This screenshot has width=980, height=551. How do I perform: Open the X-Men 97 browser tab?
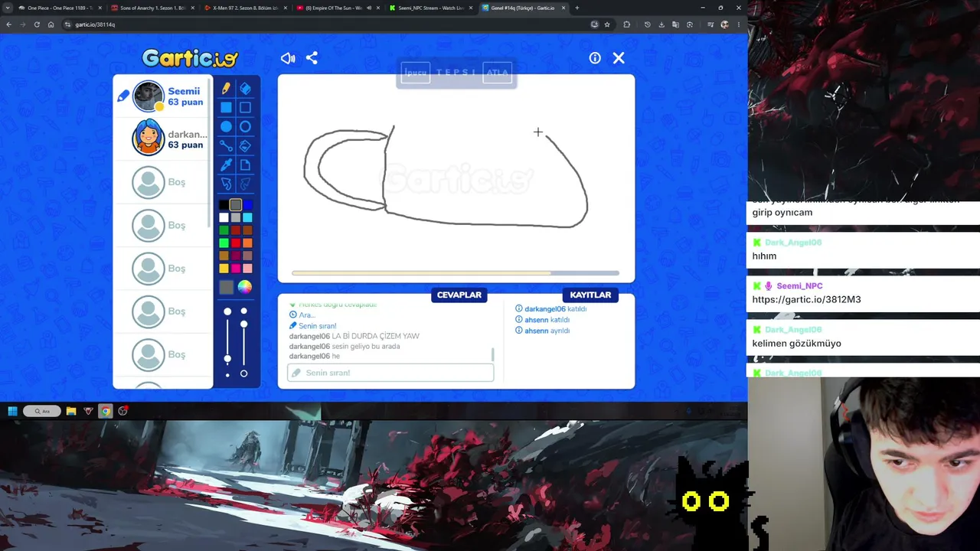tap(243, 8)
